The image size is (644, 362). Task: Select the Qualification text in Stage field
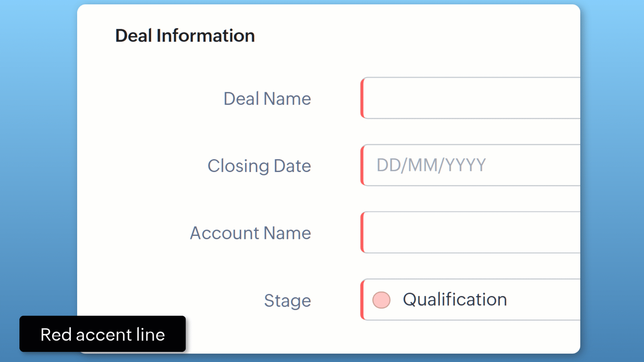tap(454, 299)
